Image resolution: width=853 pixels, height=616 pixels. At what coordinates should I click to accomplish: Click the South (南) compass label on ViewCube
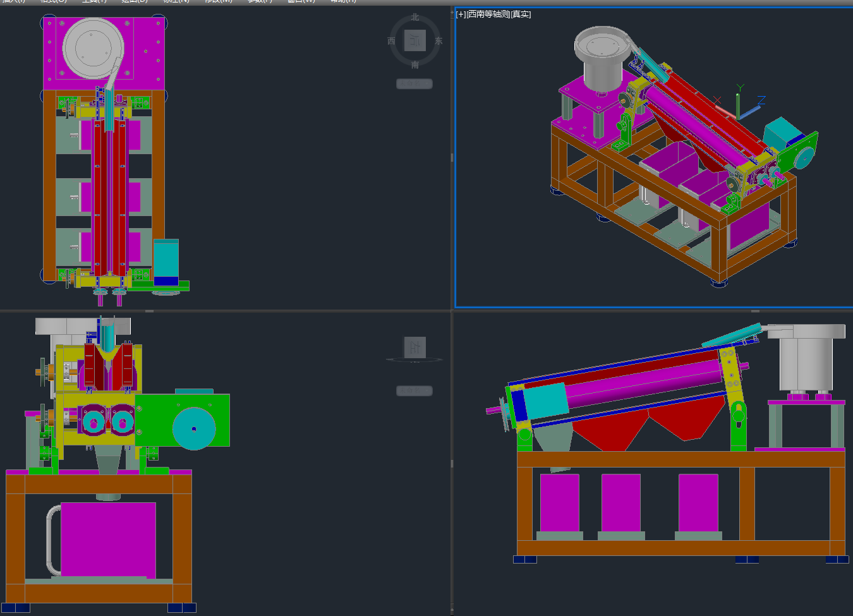coord(415,64)
